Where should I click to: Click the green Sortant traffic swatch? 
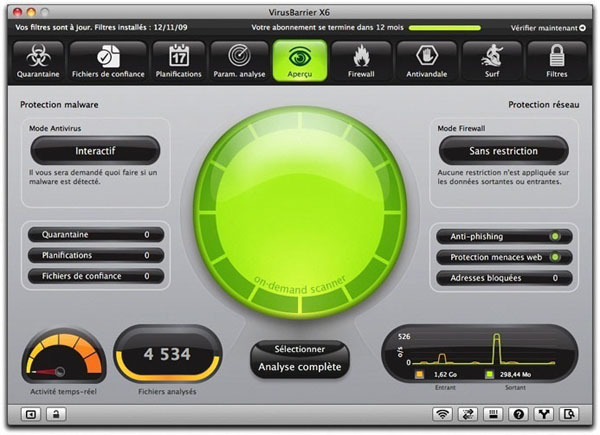point(489,374)
